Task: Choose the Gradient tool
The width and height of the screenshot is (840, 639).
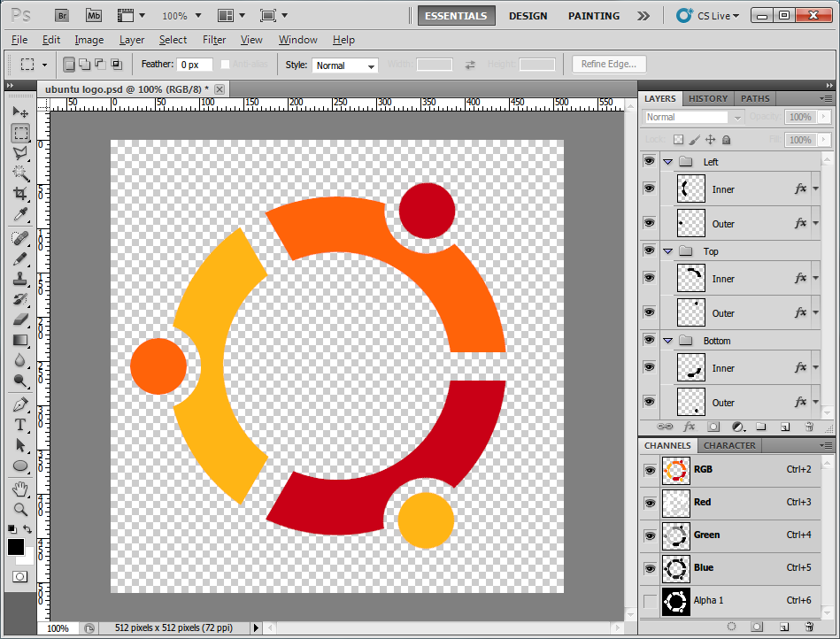Action: click(20, 340)
